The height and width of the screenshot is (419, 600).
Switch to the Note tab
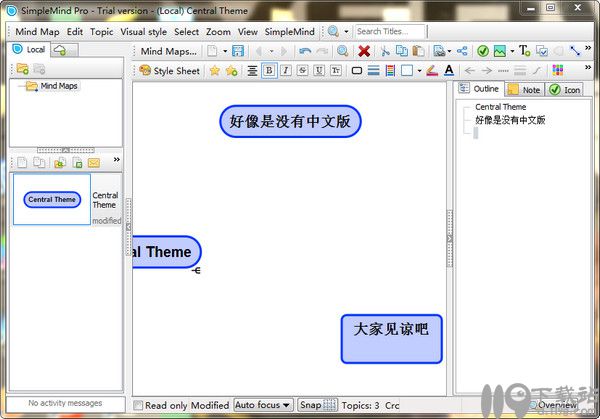pyautogui.click(x=525, y=90)
